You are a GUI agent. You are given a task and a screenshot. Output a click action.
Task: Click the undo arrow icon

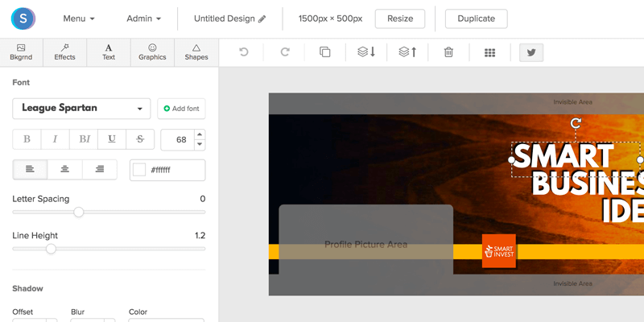[x=244, y=52]
